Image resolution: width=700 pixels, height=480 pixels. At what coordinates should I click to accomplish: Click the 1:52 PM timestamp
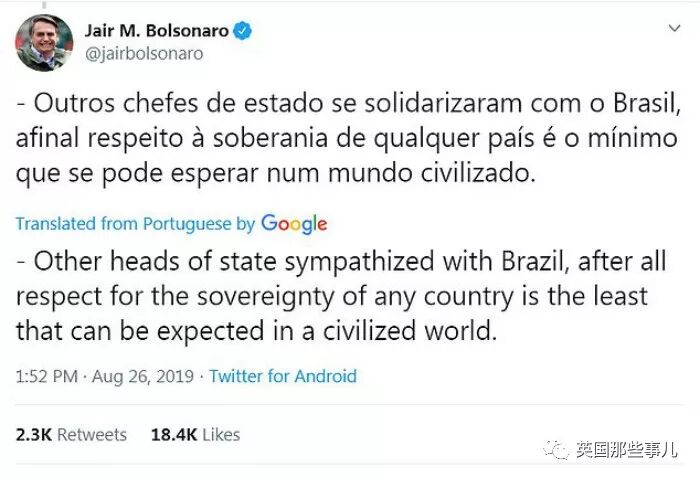click(46, 376)
